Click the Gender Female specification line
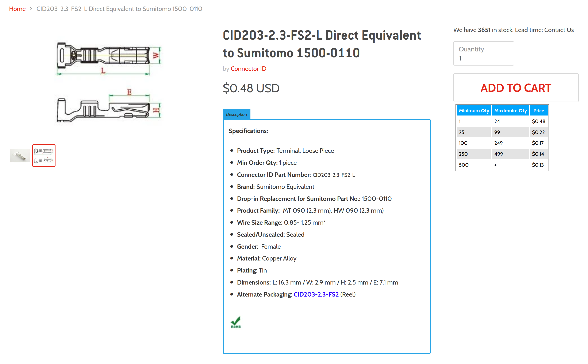588x364 pixels. coord(259,247)
